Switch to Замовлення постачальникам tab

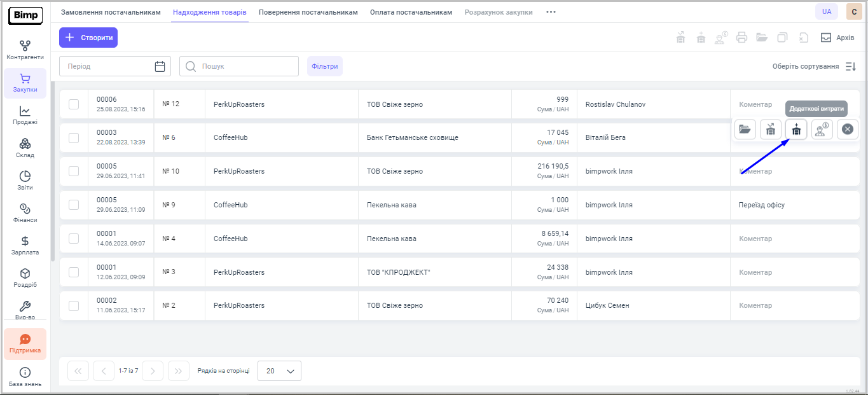[x=111, y=12]
